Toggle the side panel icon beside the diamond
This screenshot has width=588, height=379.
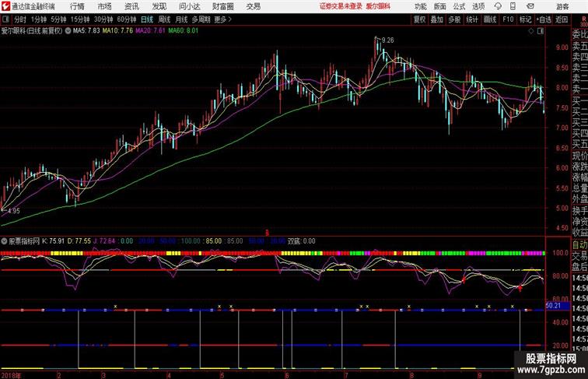[x=541, y=31]
